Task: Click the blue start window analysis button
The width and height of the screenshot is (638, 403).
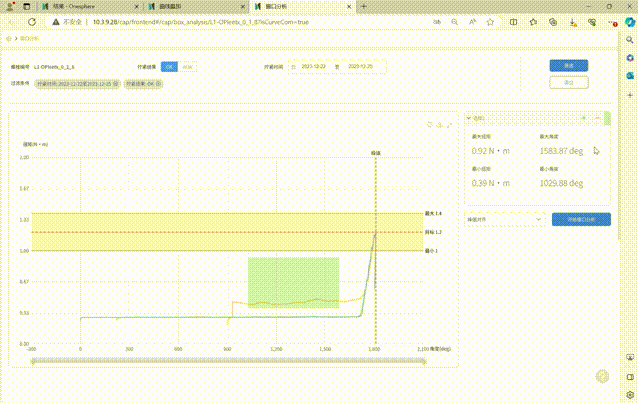Action: pyautogui.click(x=581, y=219)
